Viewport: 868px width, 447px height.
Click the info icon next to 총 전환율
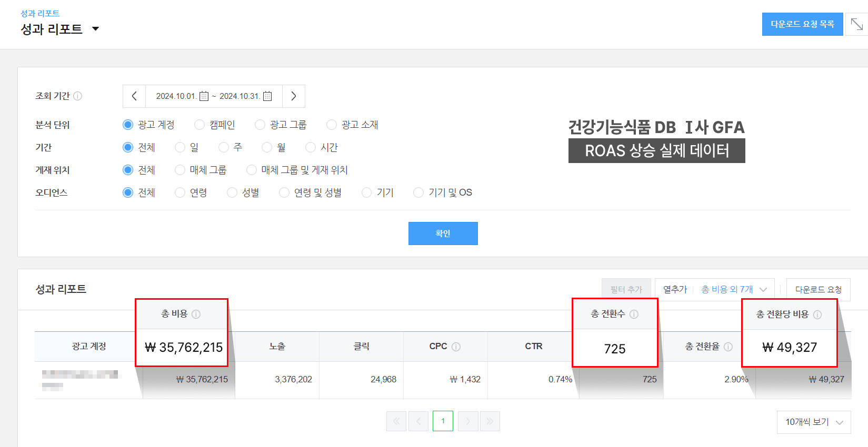(728, 347)
